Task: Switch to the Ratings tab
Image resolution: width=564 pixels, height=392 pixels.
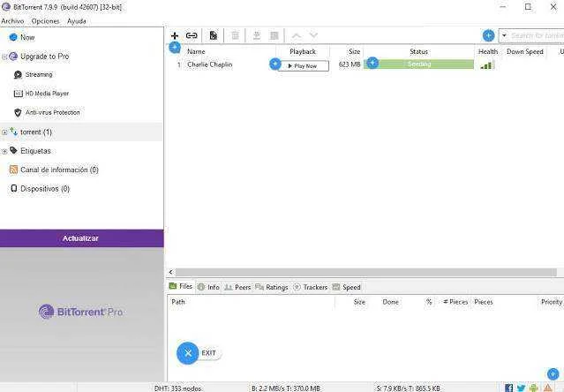Action: [x=272, y=287]
